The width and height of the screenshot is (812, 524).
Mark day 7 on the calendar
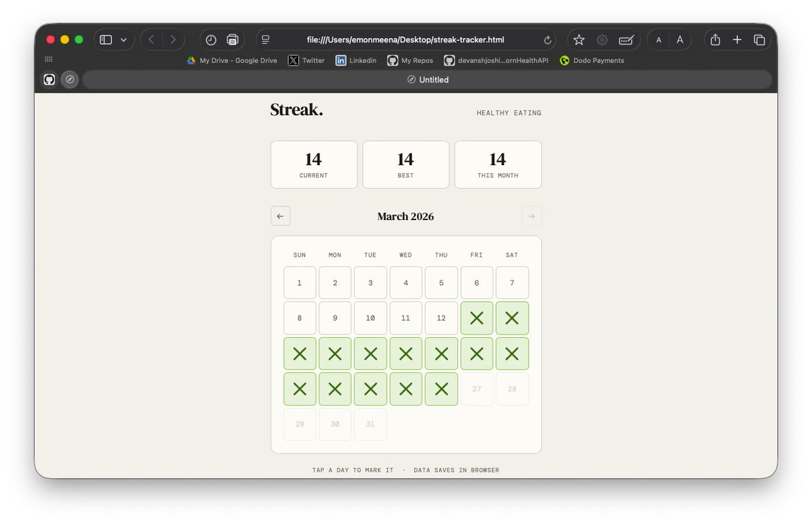click(512, 283)
